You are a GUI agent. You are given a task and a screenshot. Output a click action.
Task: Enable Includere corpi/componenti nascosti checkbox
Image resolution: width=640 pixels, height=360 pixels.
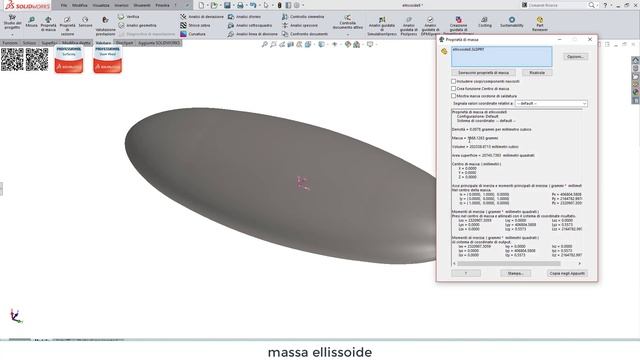(x=453, y=81)
